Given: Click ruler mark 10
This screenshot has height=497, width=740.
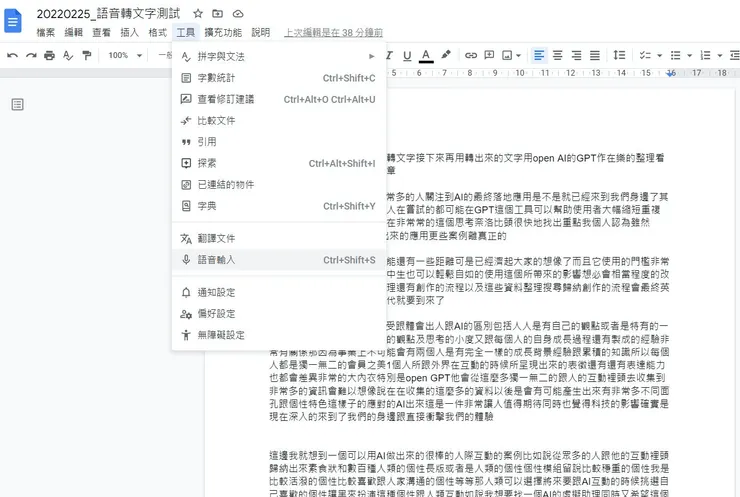Looking at the screenshot, I should [x=520, y=73].
